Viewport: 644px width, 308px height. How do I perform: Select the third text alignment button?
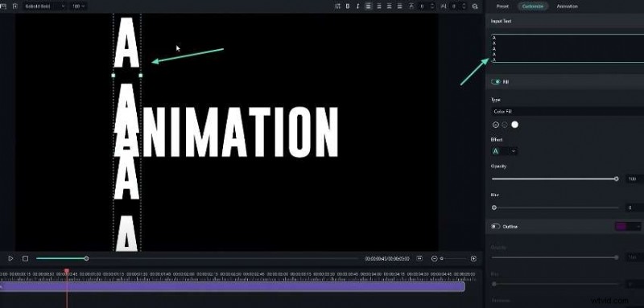pyautogui.click(x=389, y=6)
